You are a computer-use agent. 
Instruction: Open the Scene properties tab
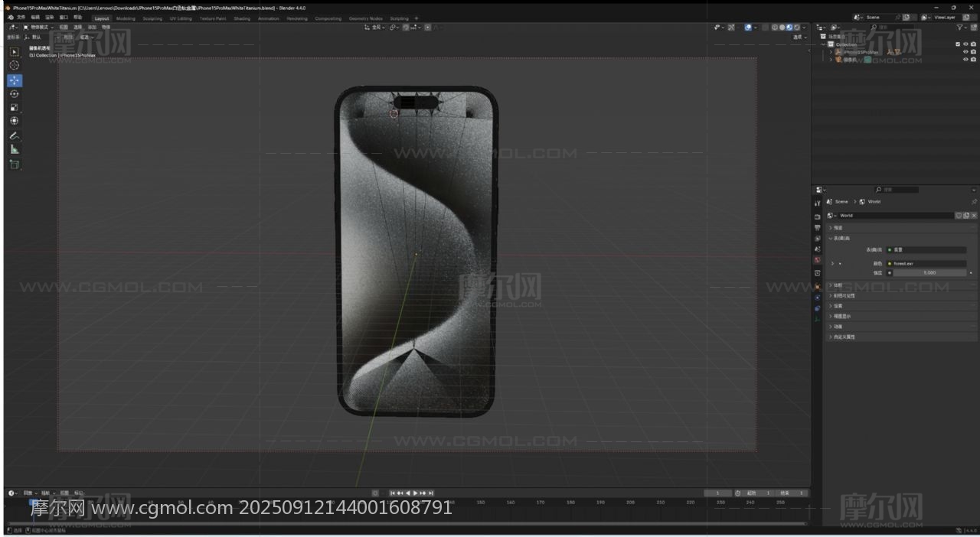[818, 249]
